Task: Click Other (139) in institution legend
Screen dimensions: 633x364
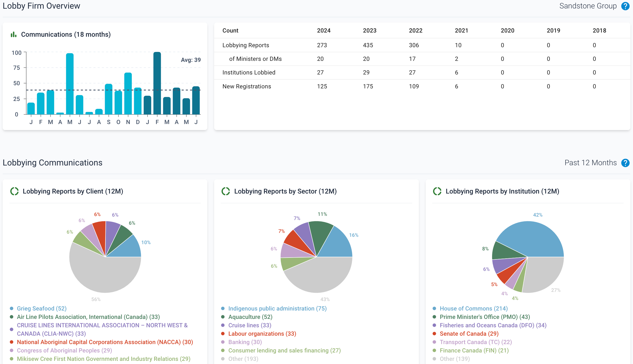Action: pos(455,359)
